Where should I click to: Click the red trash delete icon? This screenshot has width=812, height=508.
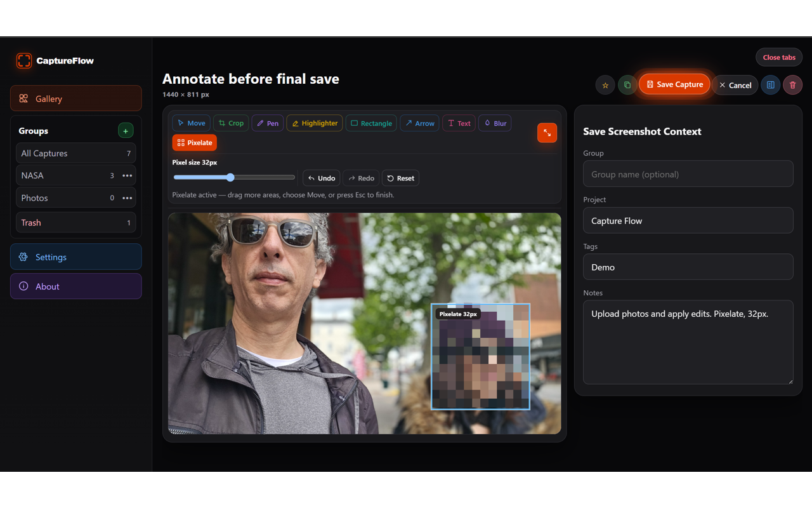[793, 85]
